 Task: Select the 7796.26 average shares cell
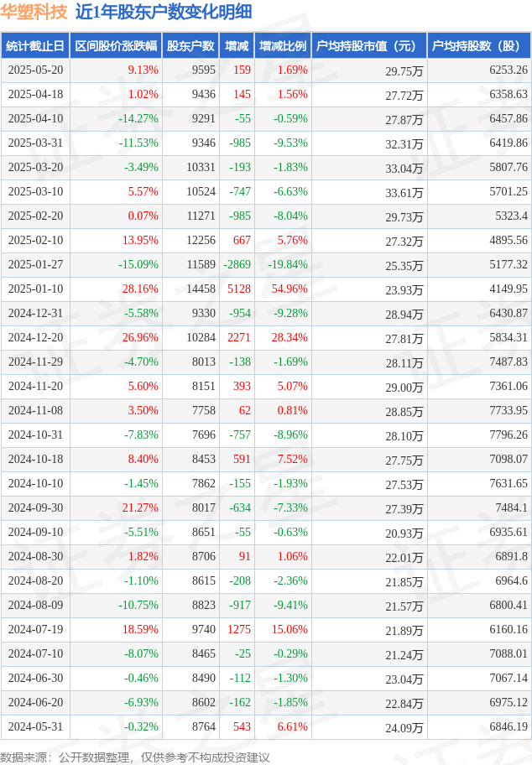click(x=508, y=435)
